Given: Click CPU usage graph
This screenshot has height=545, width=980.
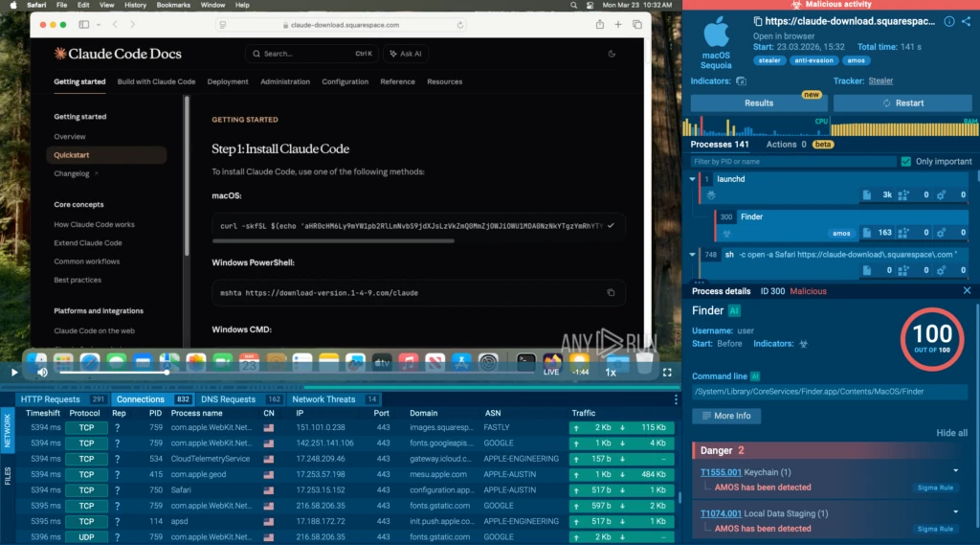Looking at the screenshot, I should 756,125.
